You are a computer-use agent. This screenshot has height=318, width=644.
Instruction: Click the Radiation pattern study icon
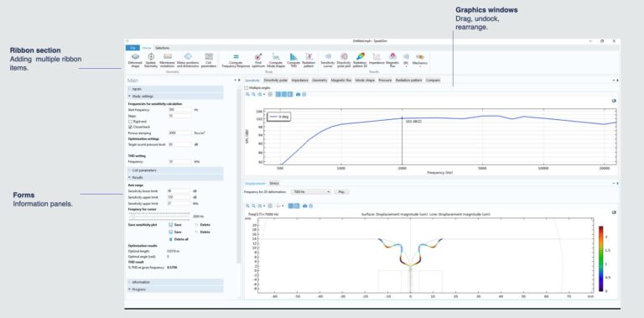point(309,60)
